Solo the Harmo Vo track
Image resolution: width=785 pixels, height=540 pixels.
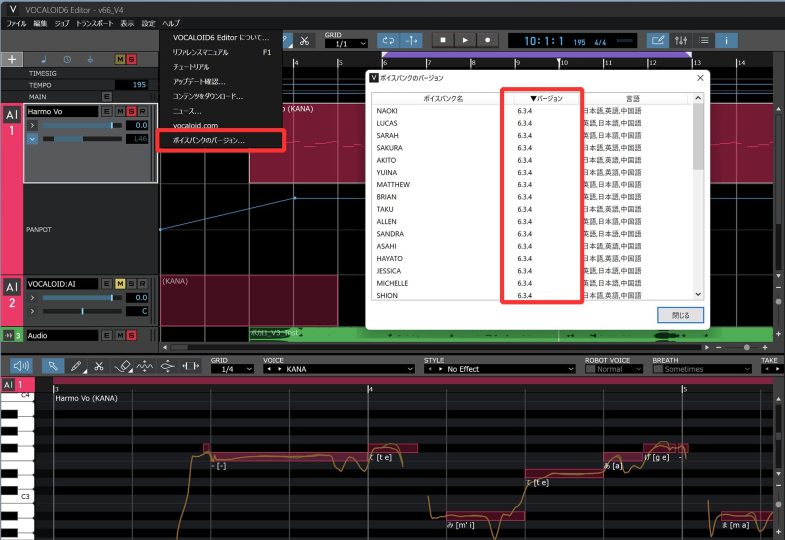[x=132, y=111]
